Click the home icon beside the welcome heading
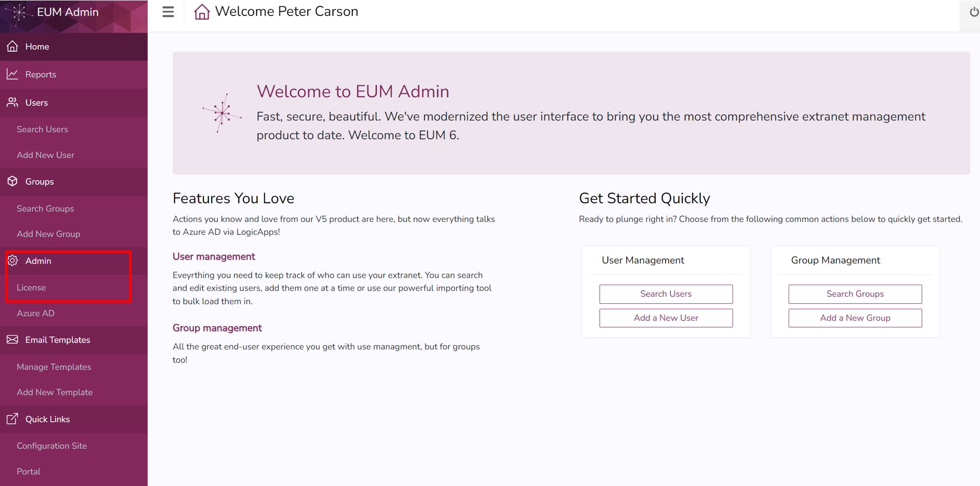Screen dimensions: 980x486 pyautogui.click(x=201, y=12)
